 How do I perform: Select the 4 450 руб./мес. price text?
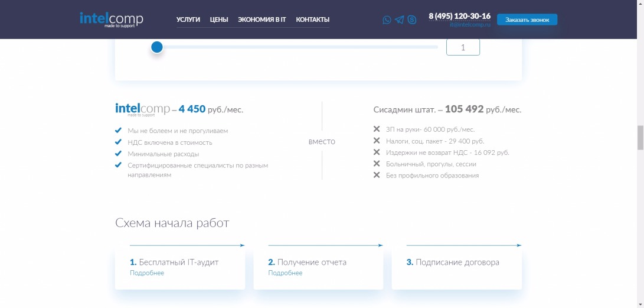211,109
